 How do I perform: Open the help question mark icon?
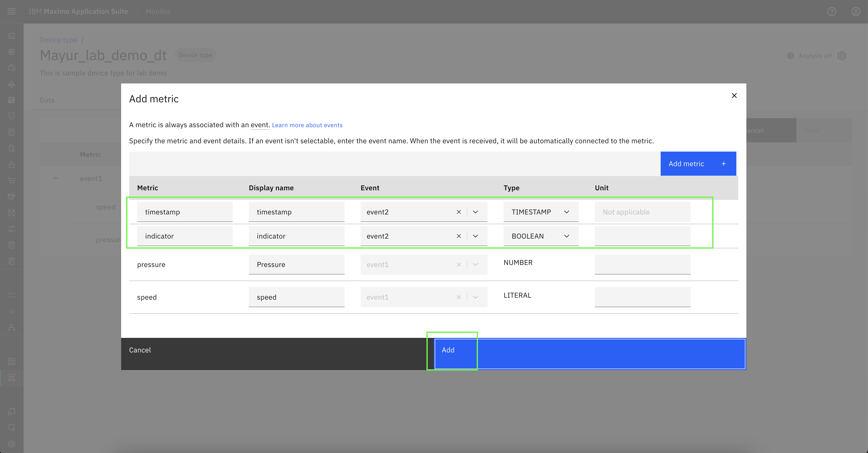click(832, 12)
